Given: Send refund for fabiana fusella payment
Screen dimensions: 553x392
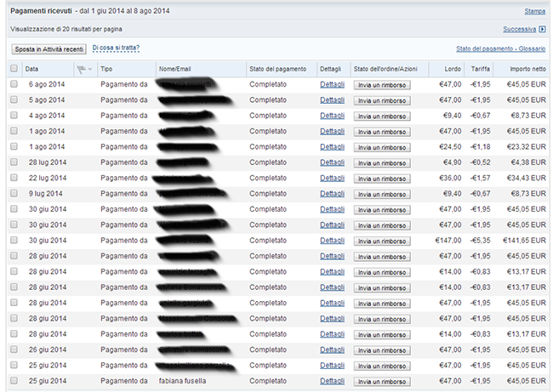Looking at the screenshot, I should click(x=382, y=382).
